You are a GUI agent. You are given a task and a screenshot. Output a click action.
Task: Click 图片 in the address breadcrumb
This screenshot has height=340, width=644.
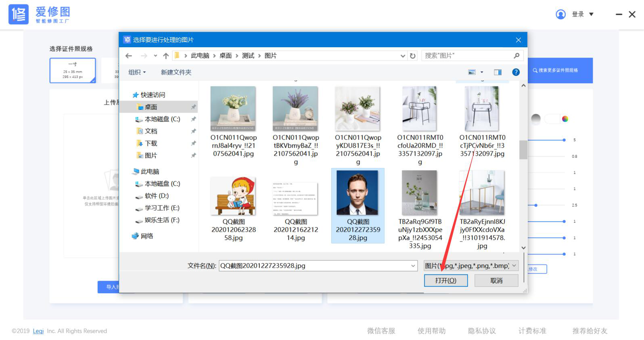(271, 56)
